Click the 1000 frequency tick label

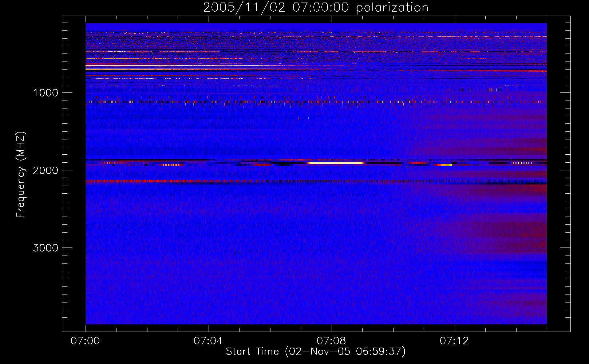pos(46,93)
